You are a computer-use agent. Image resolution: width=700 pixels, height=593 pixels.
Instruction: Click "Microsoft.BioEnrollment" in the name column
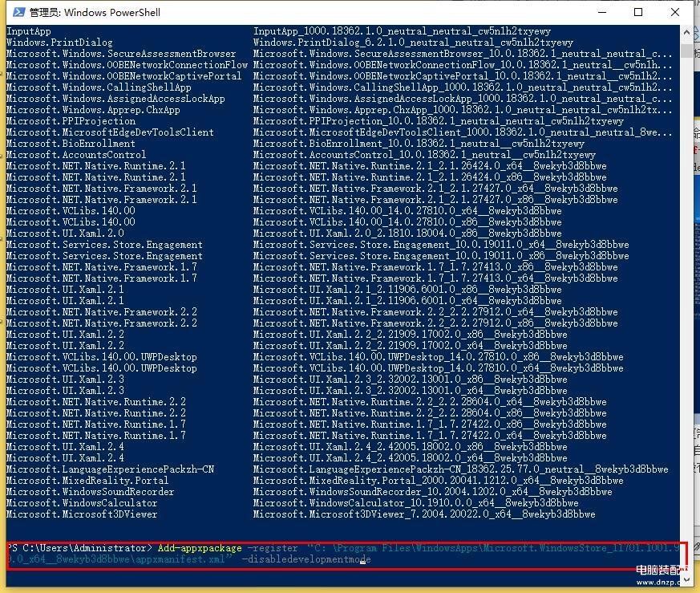71,144
